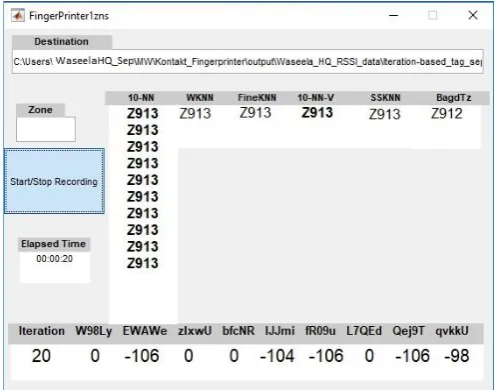Click the Qej9T header label

click(x=409, y=331)
